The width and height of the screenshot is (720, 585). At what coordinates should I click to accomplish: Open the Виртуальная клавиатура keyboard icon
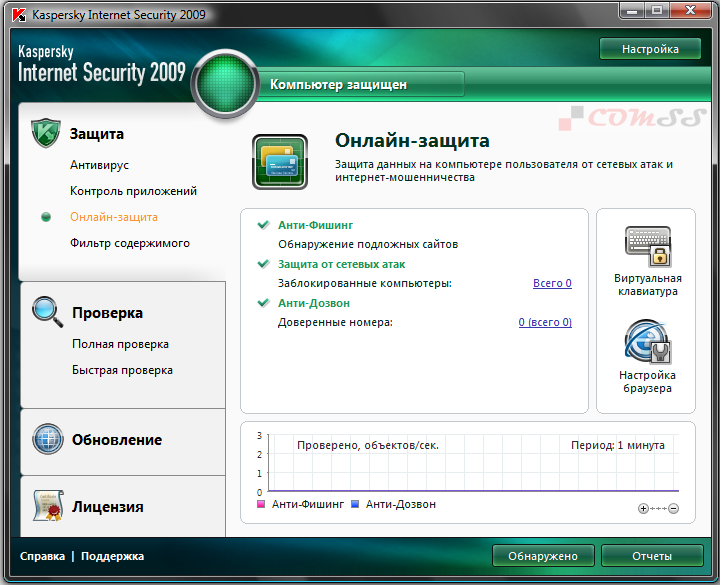pyautogui.click(x=648, y=246)
